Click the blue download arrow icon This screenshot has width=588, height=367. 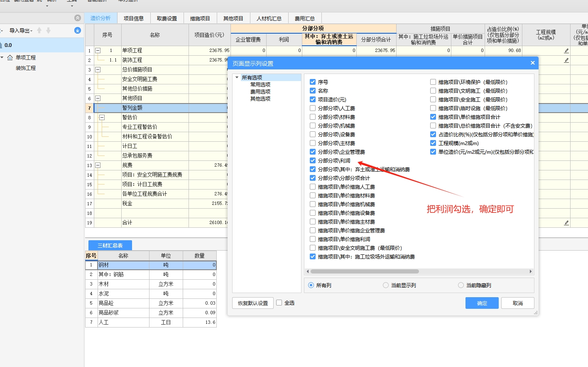78,30
